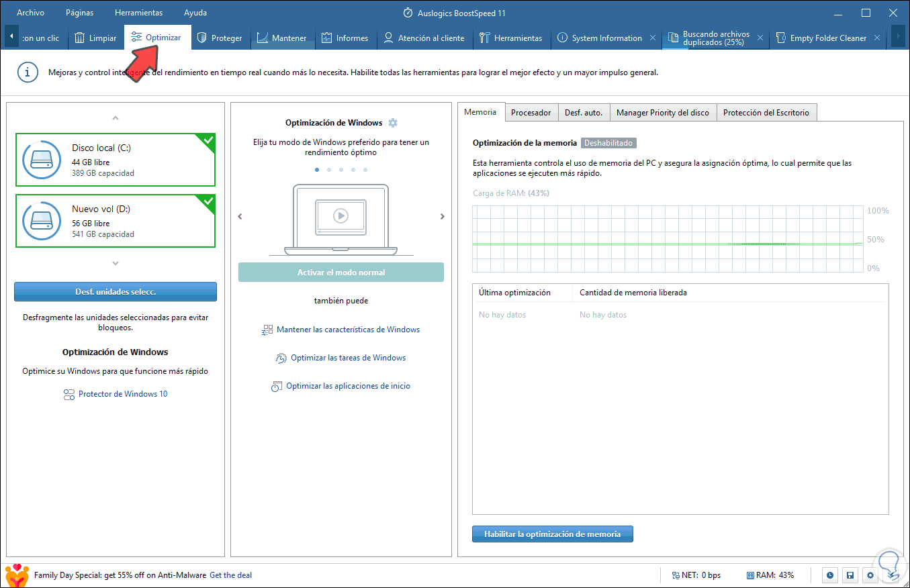Open the Páginas menu
Screen dimensions: 910x588
[x=80, y=13]
